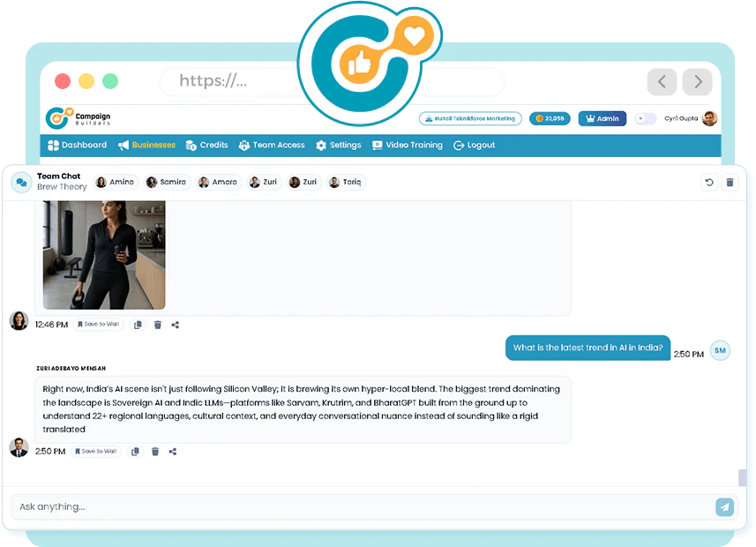The height and width of the screenshot is (547, 756).
Task: Delete the 2:50 PM reply
Action: 154,452
